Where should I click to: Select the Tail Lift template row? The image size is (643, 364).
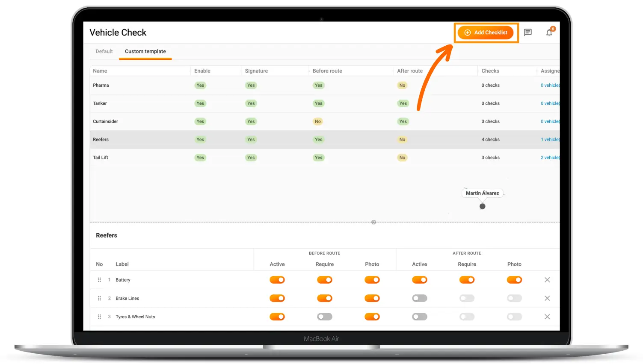(325, 158)
